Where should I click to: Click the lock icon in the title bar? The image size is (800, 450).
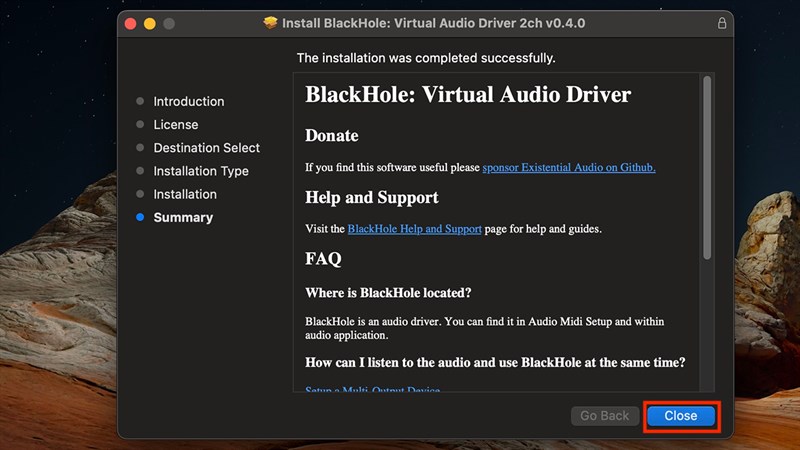tap(722, 23)
